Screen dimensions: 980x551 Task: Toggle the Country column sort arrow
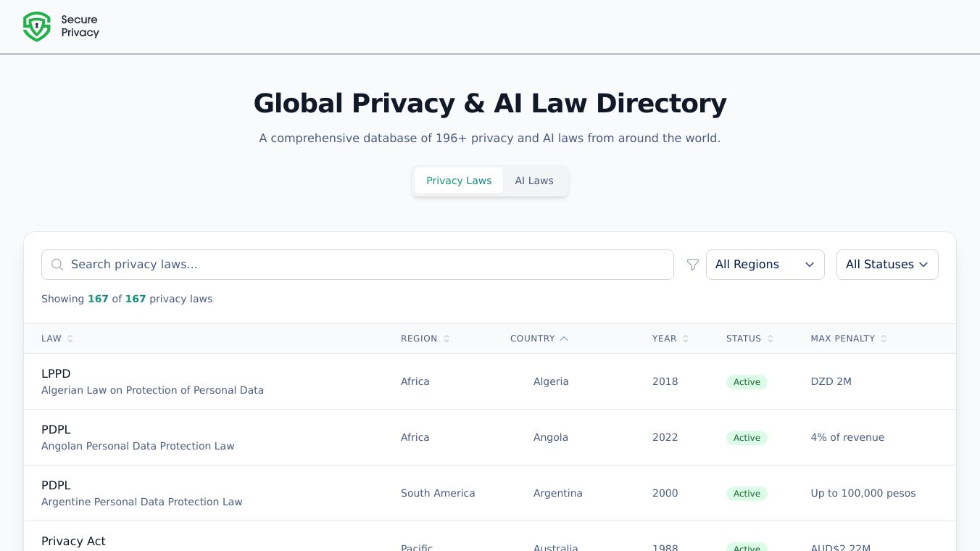(564, 339)
